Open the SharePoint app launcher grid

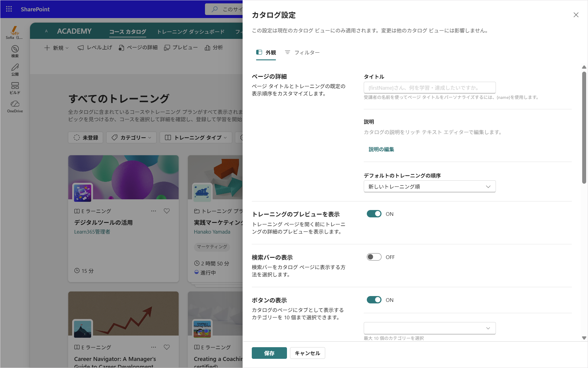9,9
